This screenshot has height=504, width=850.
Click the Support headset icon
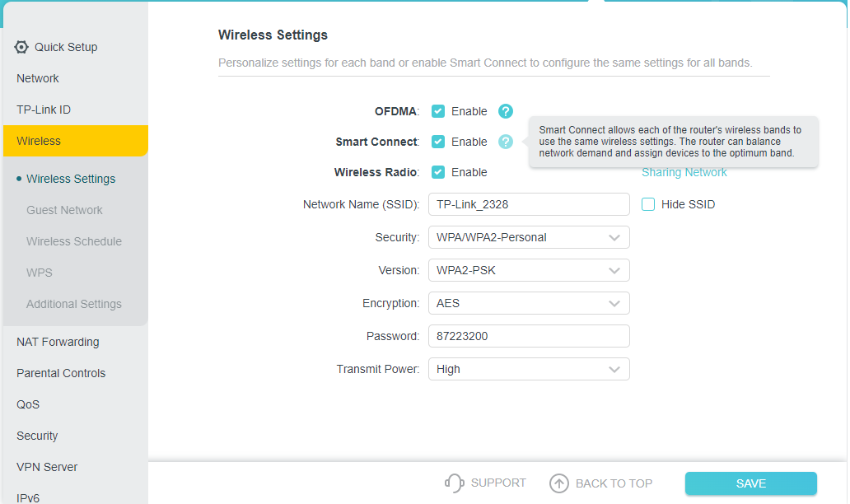454,483
